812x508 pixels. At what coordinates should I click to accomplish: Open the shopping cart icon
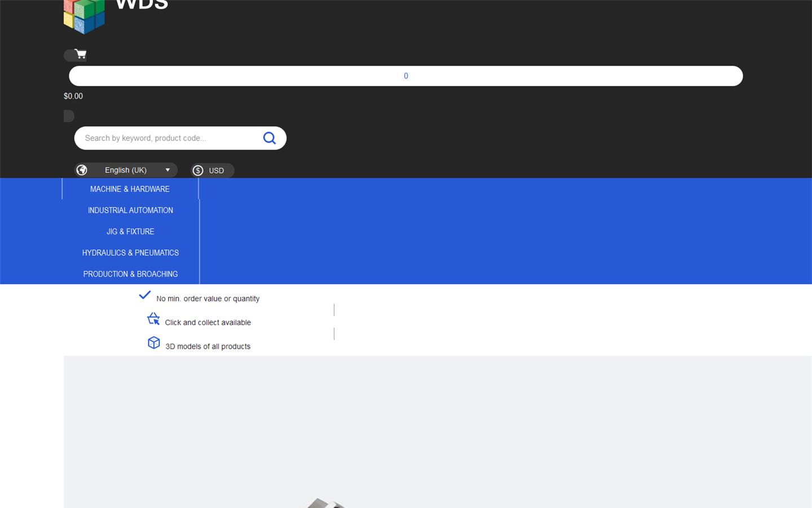[x=81, y=54]
